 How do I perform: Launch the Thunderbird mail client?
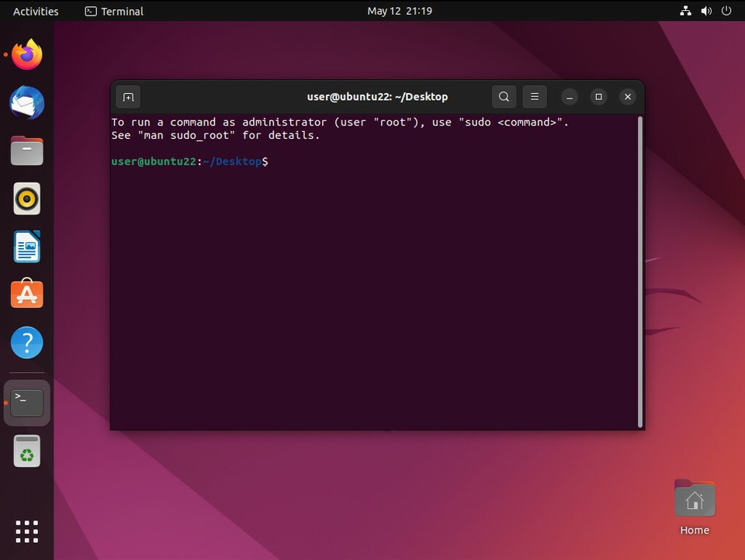point(26,102)
